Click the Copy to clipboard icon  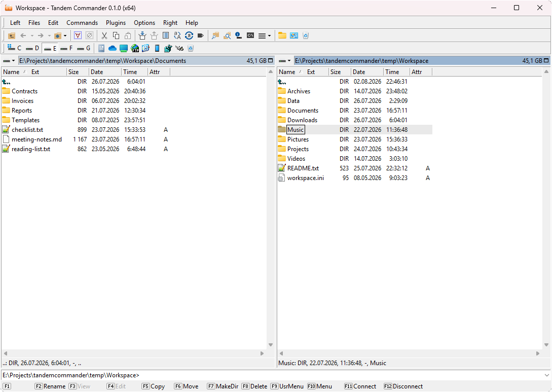[x=116, y=35]
